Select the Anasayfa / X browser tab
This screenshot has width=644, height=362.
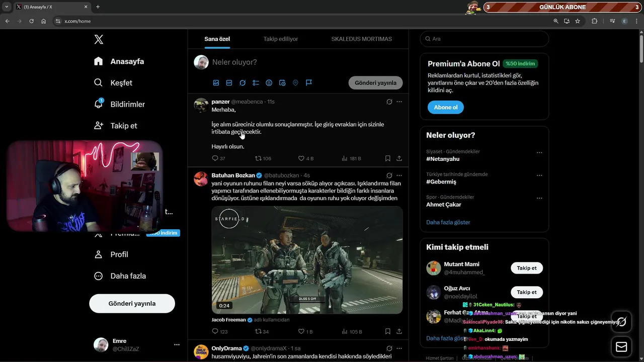pos(52,7)
